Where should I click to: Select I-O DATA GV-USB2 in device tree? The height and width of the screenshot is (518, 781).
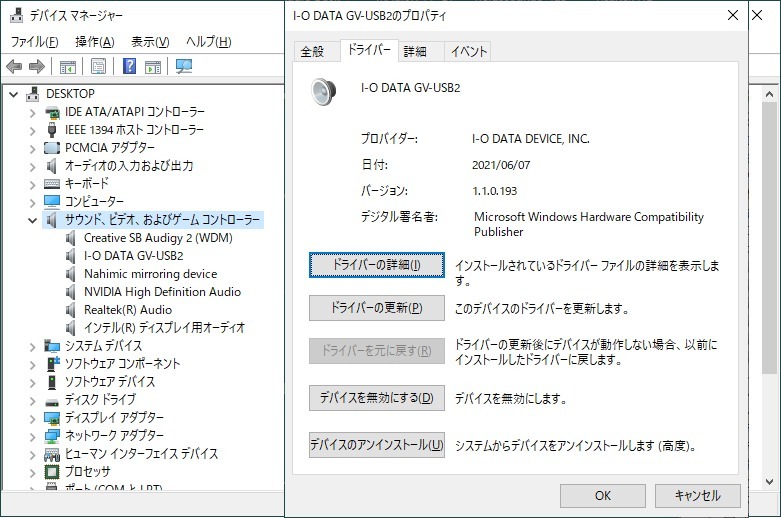tap(133, 256)
